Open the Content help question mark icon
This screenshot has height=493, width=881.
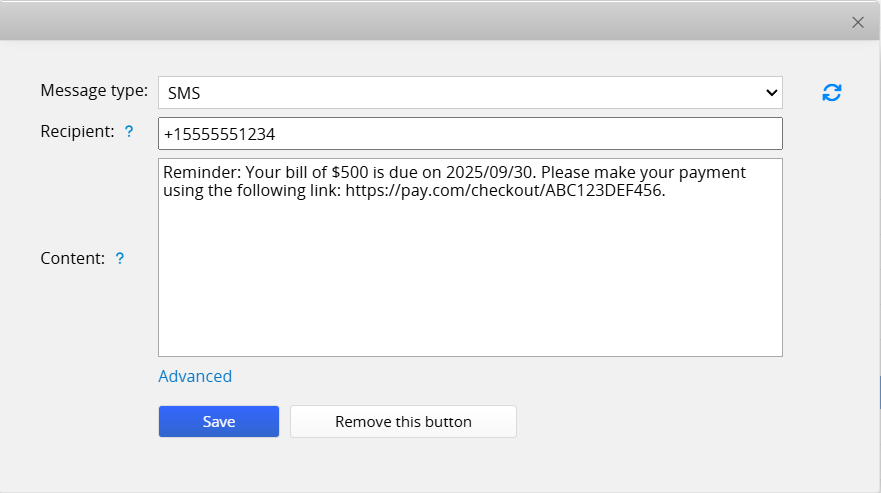(x=120, y=258)
